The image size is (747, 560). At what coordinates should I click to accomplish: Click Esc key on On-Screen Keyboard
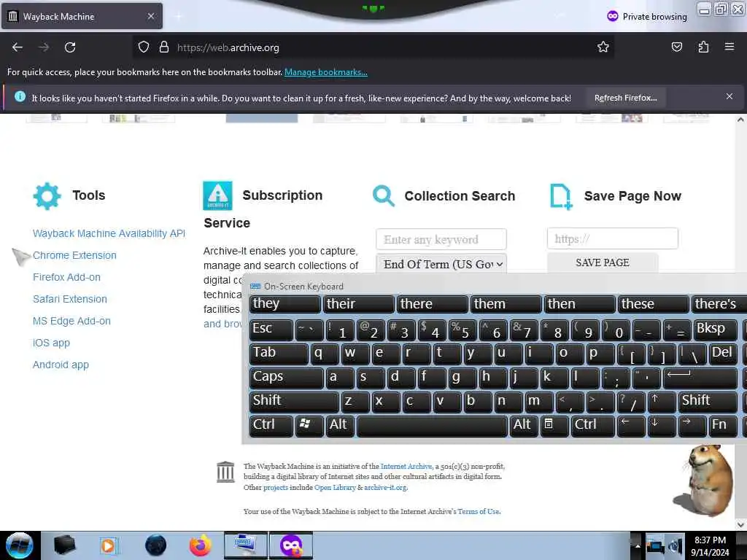coord(271,330)
